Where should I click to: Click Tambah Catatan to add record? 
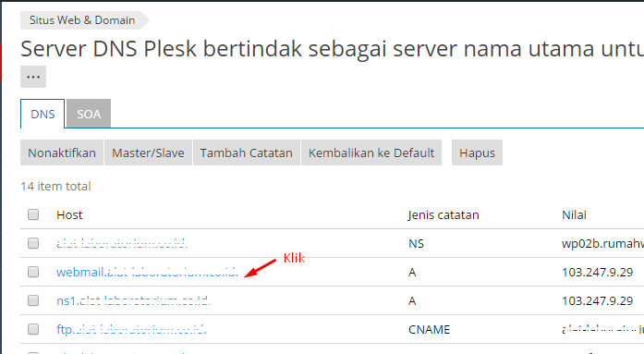(247, 153)
